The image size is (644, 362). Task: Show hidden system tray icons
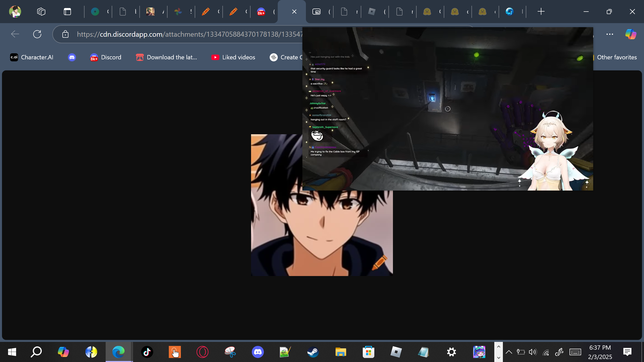point(509,352)
